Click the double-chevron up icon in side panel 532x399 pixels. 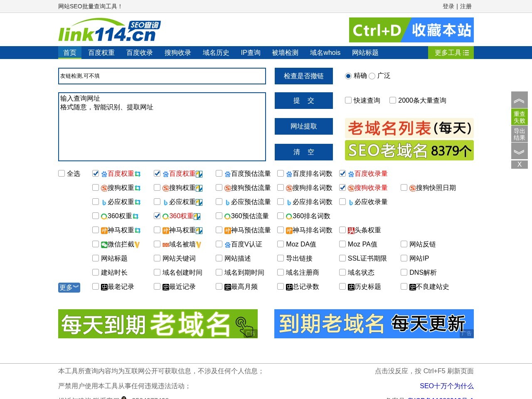(x=519, y=100)
